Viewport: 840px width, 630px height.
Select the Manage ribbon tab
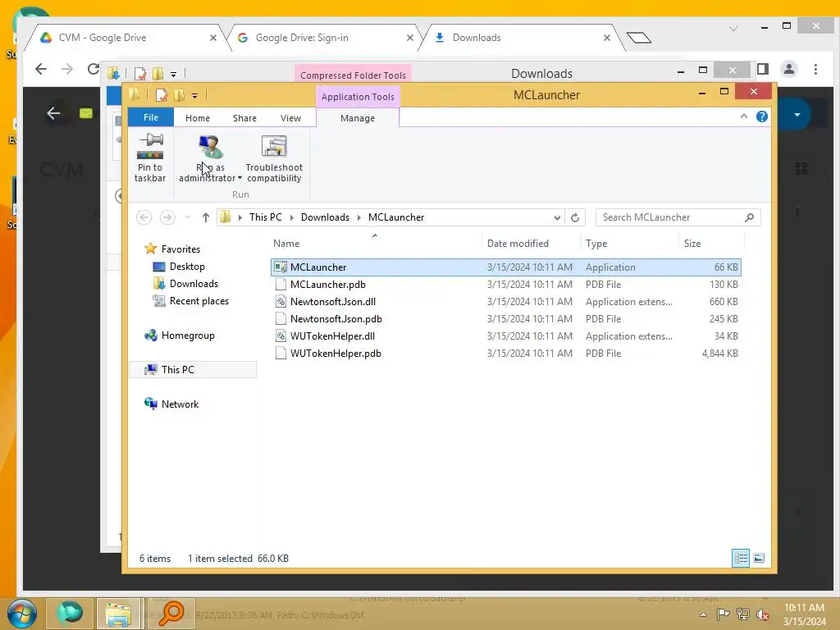[358, 118]
